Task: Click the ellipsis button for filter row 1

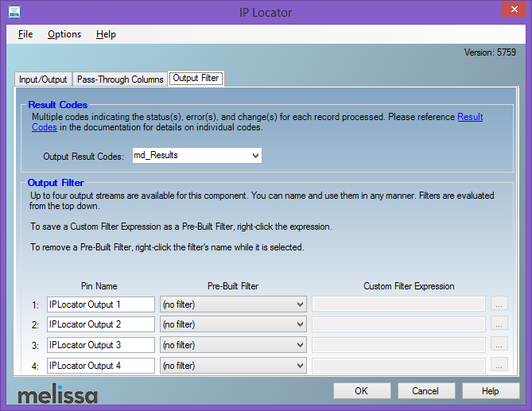Action: pyautogui.click(x=499, y=304)
